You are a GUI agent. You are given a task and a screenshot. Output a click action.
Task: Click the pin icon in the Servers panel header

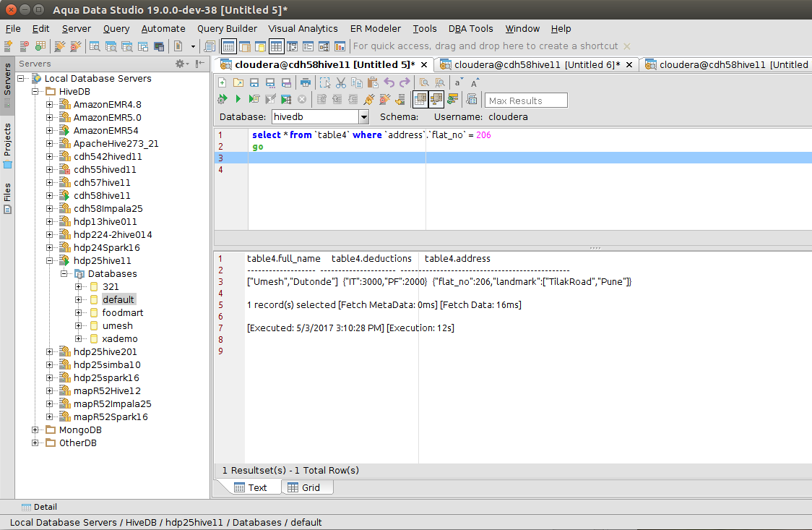(200, 64)
